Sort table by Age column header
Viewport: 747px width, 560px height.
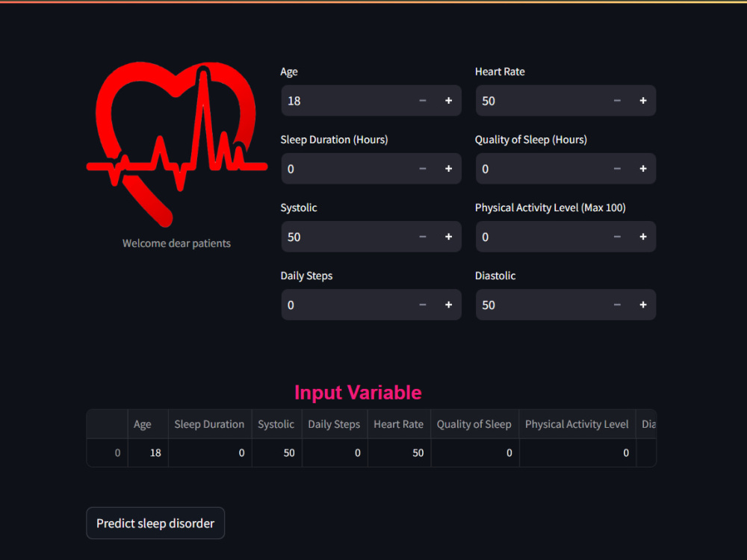click(x=148, y=424)
